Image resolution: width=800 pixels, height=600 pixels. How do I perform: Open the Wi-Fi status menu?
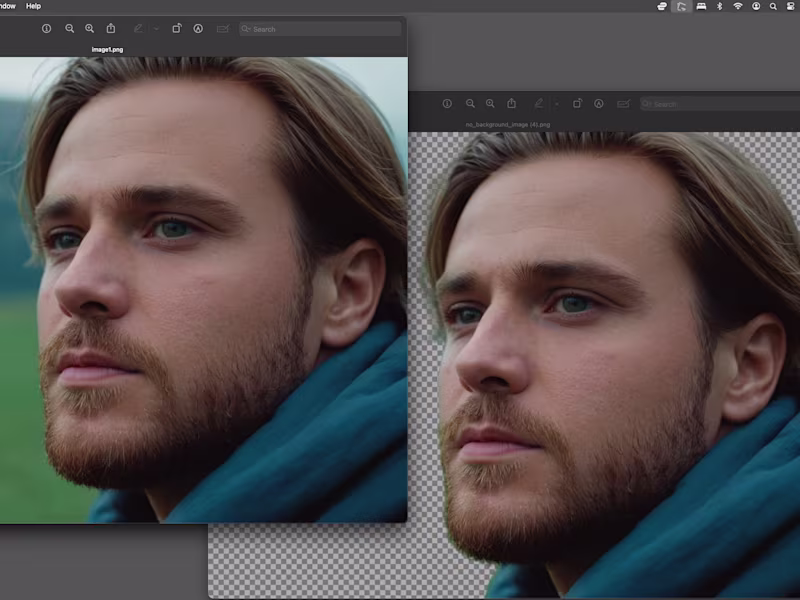tap(738, 6)
